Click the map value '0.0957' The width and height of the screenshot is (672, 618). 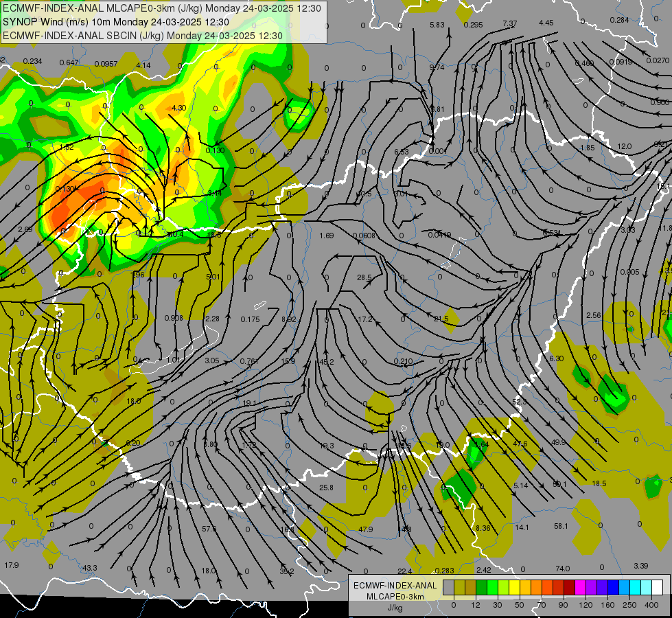click(106, 64)
